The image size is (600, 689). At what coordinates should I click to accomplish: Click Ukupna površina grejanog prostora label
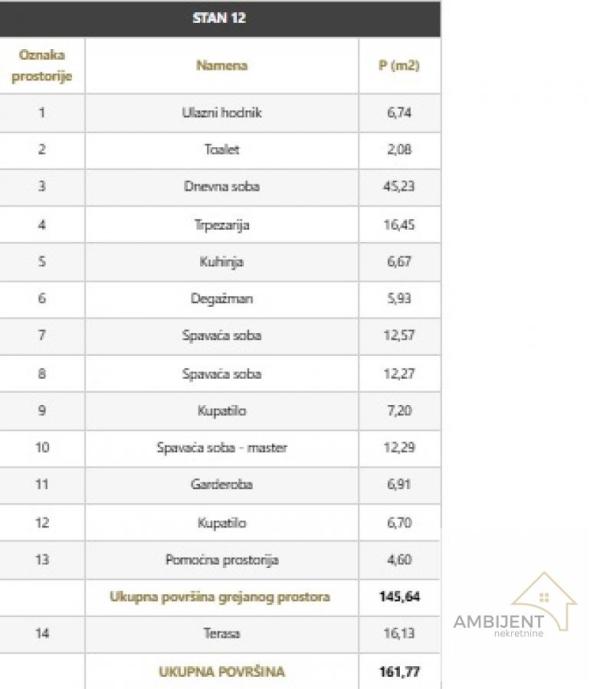220,597
